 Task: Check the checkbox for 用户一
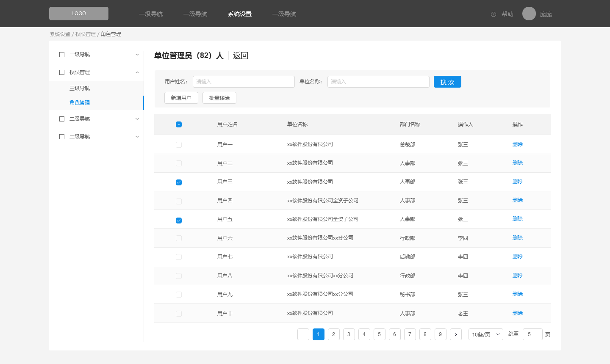pyautogui.click(x=179, y=145)
